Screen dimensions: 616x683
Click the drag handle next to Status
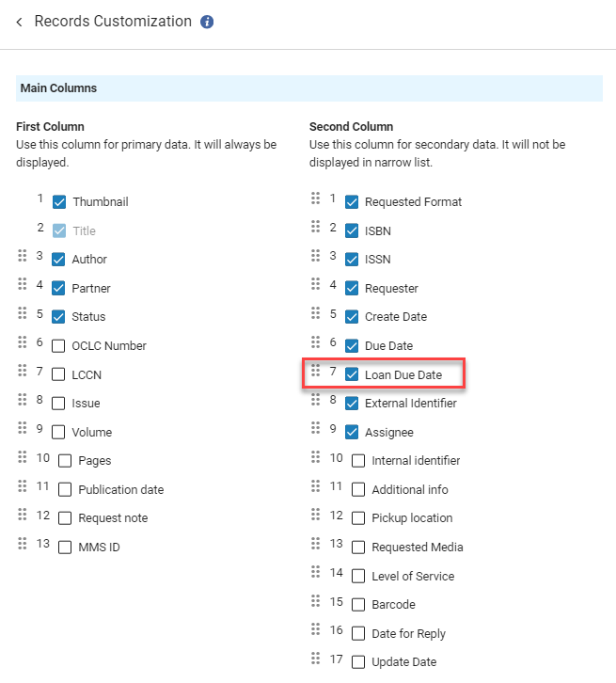[23, 313]
